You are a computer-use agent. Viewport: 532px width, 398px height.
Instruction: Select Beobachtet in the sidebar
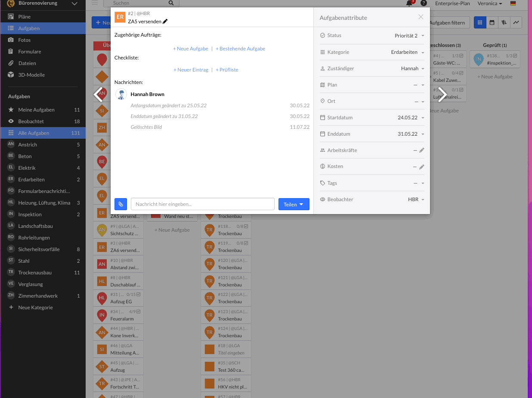point(43,121)
